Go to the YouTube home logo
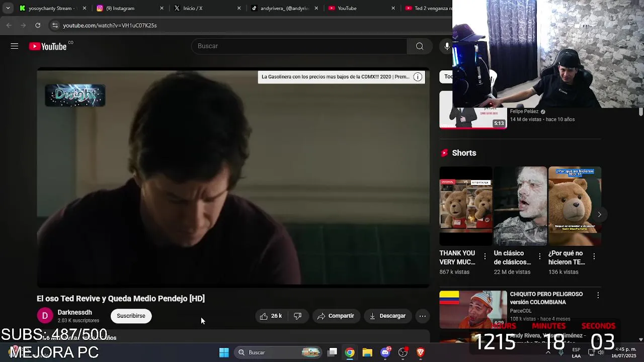Image resolution: width=644 pixels, height=362 pixels. pyautogui.click(x=48, y=46)
